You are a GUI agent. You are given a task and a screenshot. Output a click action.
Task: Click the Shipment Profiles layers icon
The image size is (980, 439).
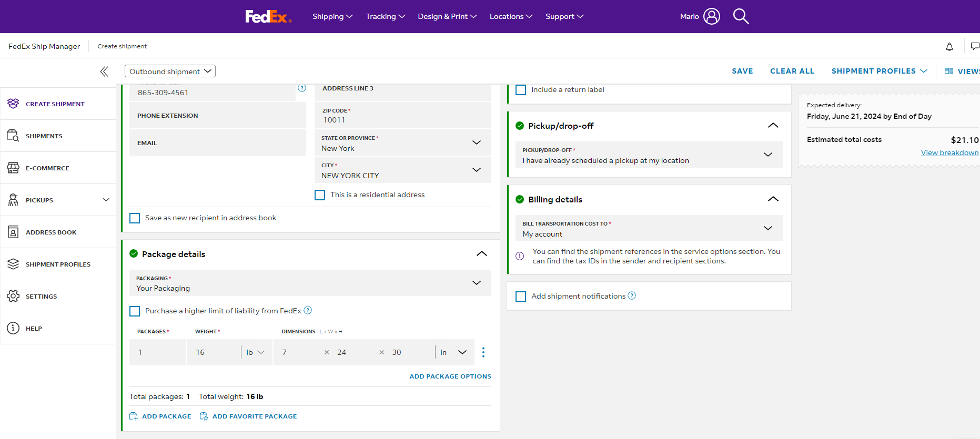13,264
